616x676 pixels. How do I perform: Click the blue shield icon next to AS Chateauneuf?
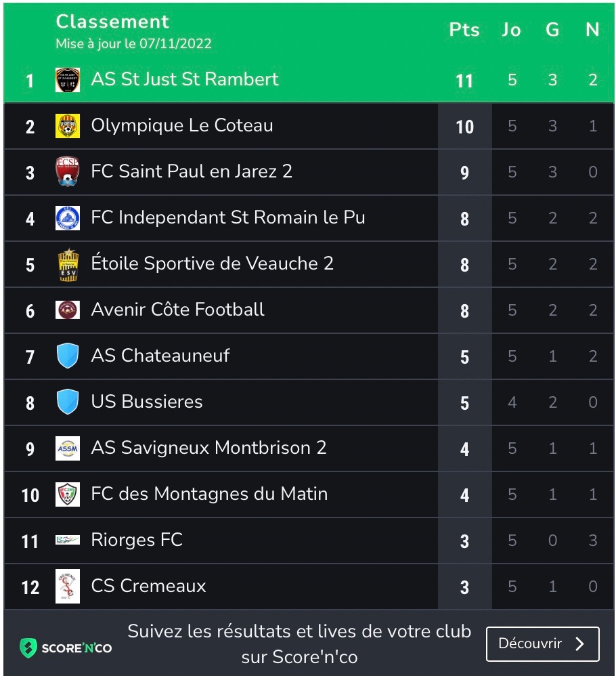coord(68,356)
